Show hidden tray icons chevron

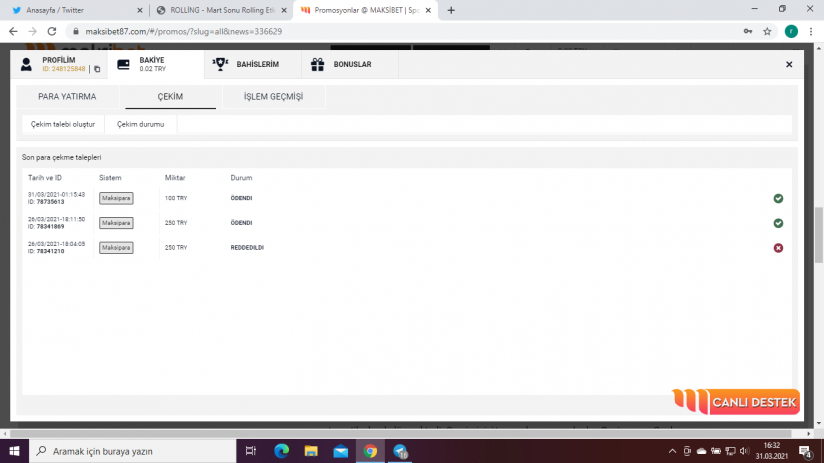click(x=672, y=451)
